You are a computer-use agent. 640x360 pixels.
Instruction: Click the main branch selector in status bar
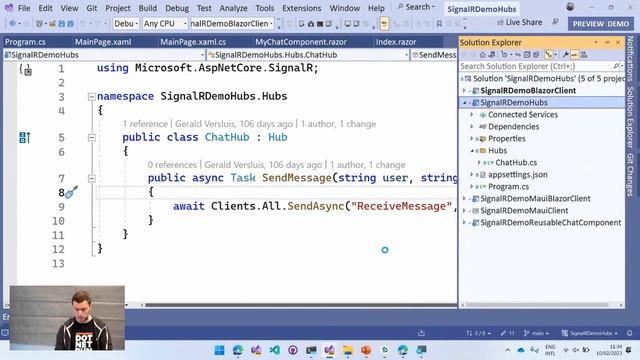[x=536, y=333]
